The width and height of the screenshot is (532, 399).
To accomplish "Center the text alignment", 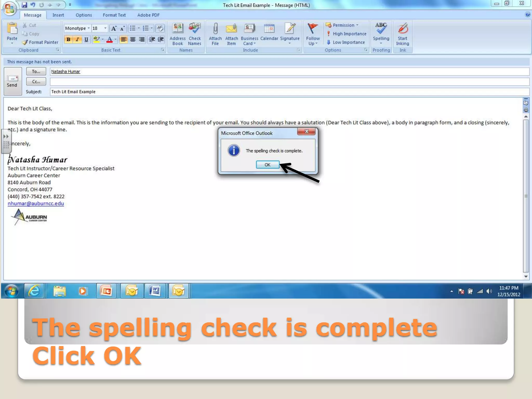I will (x=133, y=39).
